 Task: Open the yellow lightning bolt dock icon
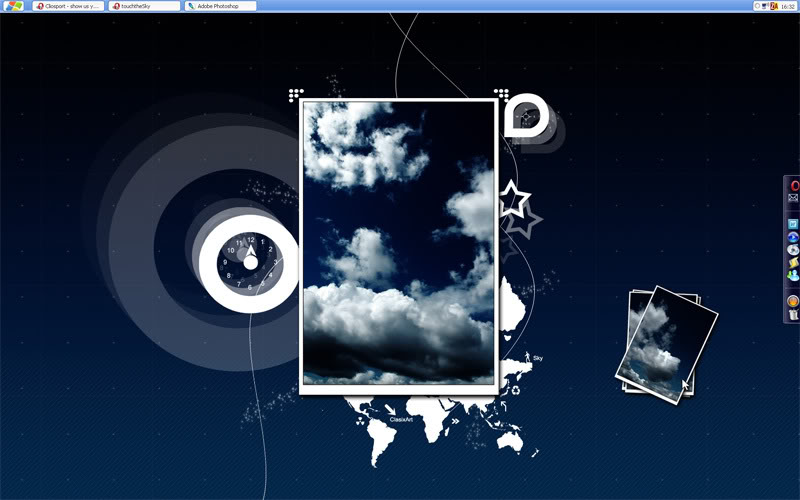793,263
